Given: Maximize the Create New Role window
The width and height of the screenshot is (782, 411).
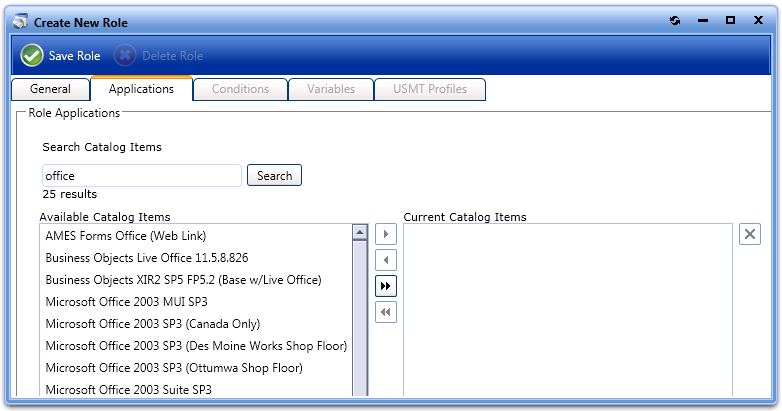Looking at the screenshot, I should [730, 20].
